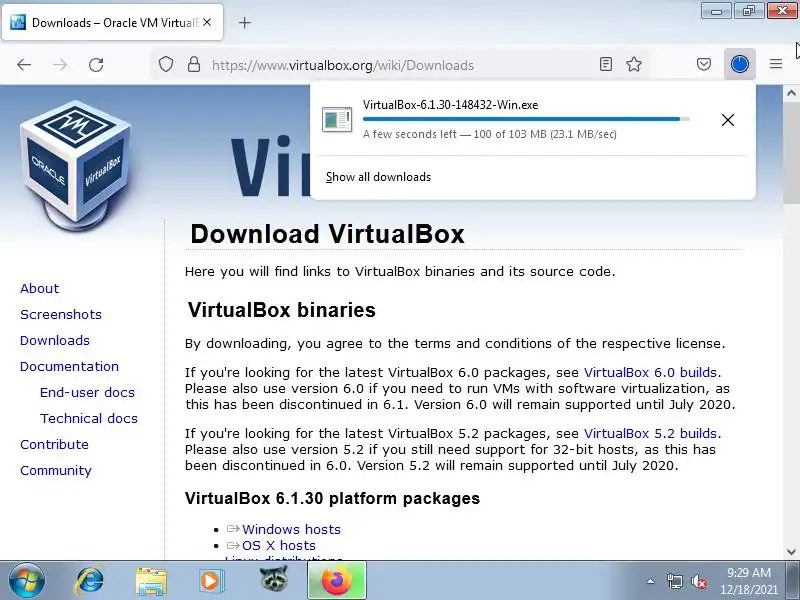
Task: Click the VirtualBox exe file icon in downloads panel
Action: [337, 119]
